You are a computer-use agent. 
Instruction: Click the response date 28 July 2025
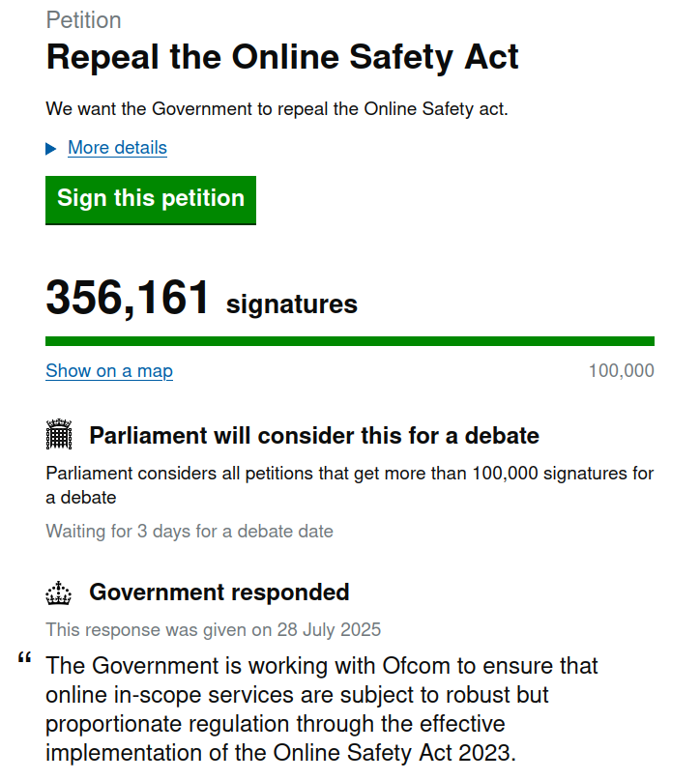[329, 630]
